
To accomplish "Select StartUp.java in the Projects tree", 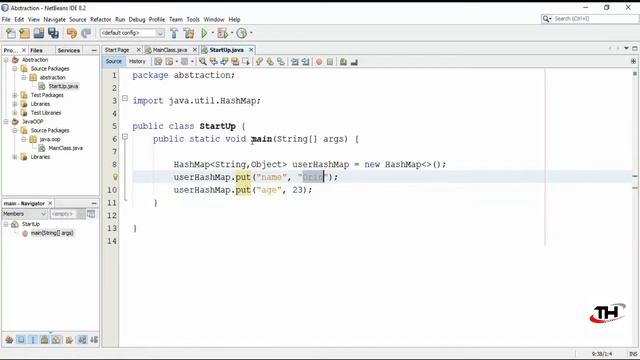I will coord(63,86).
